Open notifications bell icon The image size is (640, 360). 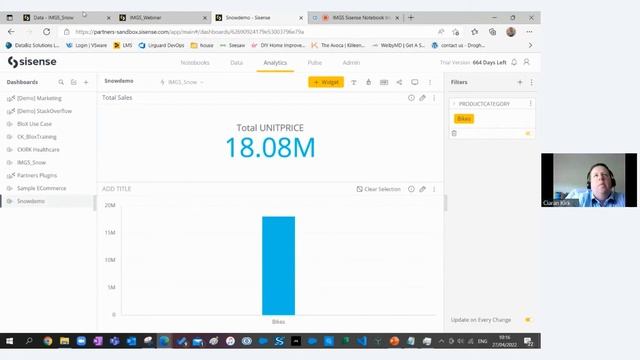514,62
